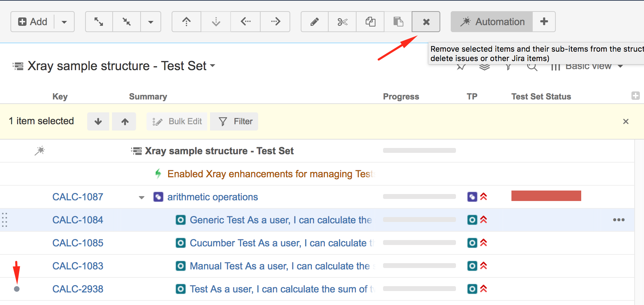The height and width of the screenshot is (305, 644).
Task: Open Cucumber Test summary link
Action: (x=282, y=243)
